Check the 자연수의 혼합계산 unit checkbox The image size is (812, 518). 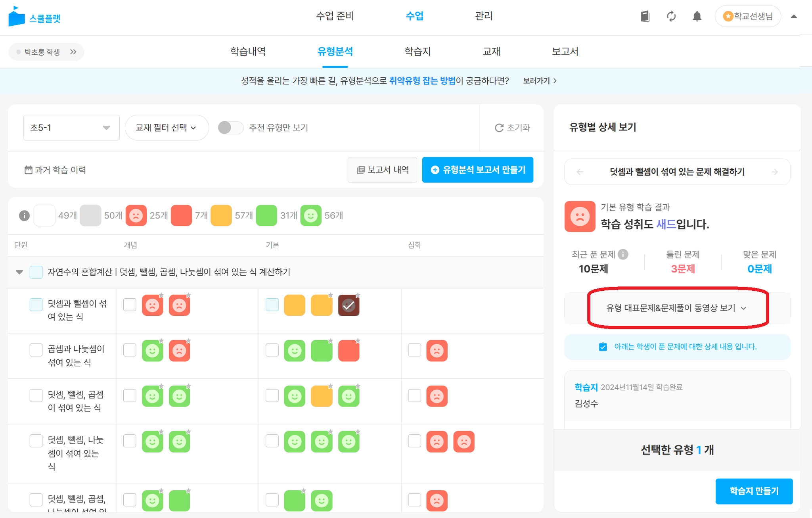(36, 272)
